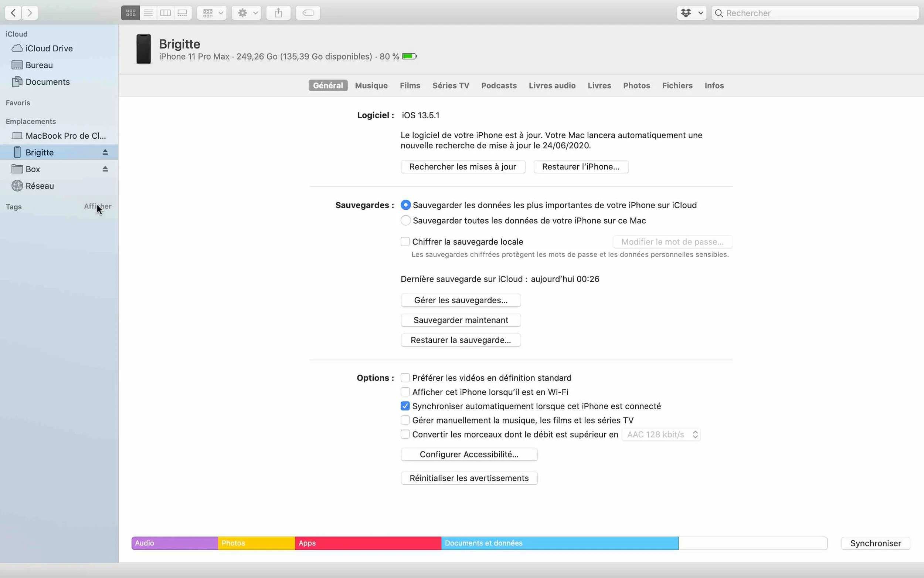Enable 'Chiffrer la sauvegarde locale'
Image resolution: width=924 pixels, height=578 pixels.
coord(405,241)
